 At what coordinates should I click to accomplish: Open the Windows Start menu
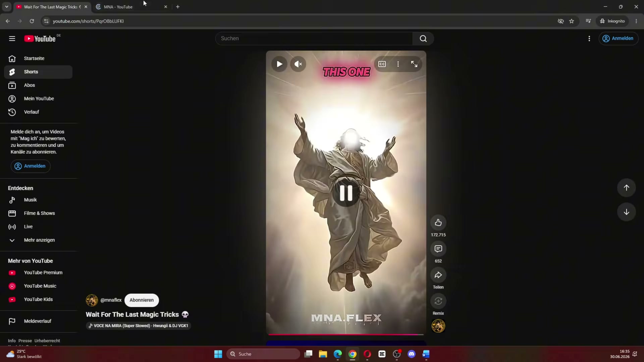click(218, 354)
